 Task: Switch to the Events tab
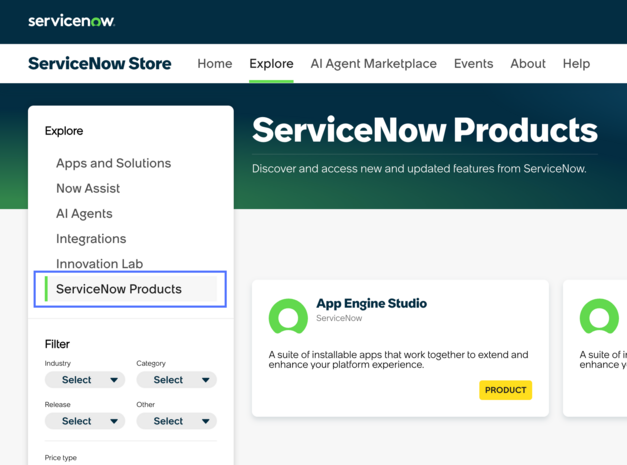click(x=473, y=64)
